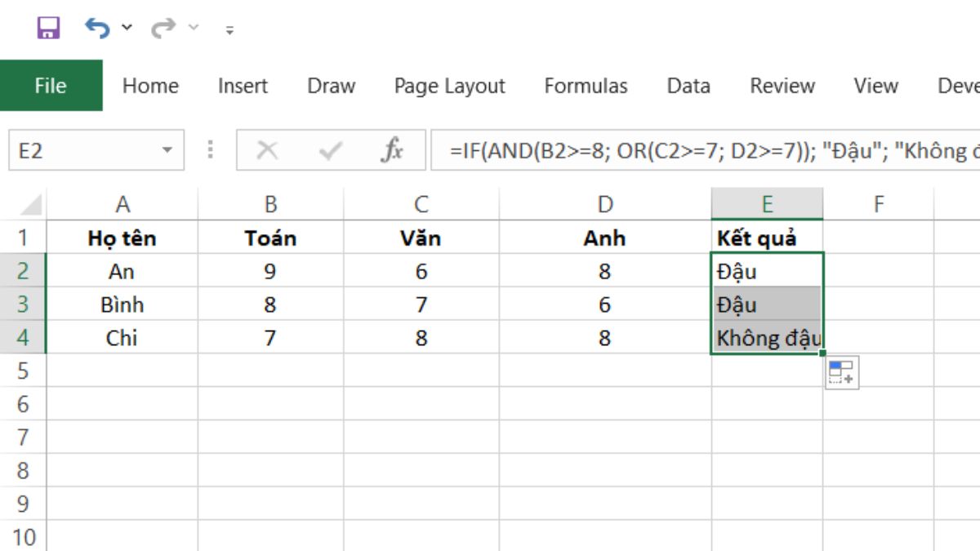The image size is (980, 551).
Task: Open the Name Box dropdown arrow
Action: coord(167,151)
